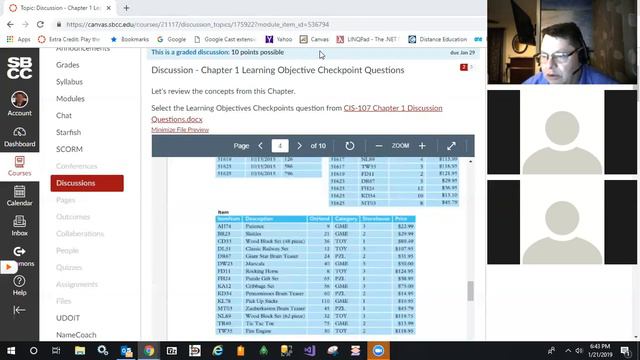Open Starfish in course navigation
The height and width of the screenshot is (360, 640).
tap(68, 132)
